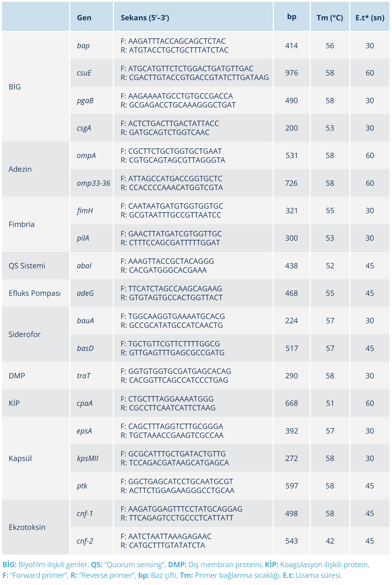Click the "bap" gene cell
Viewport: 392px width, 585px height.
pyautogui.click(x=83, y=46)
